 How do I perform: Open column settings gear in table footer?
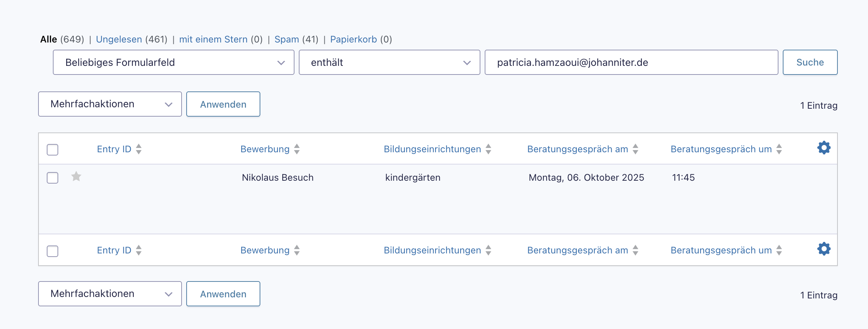tap(824, 249)
